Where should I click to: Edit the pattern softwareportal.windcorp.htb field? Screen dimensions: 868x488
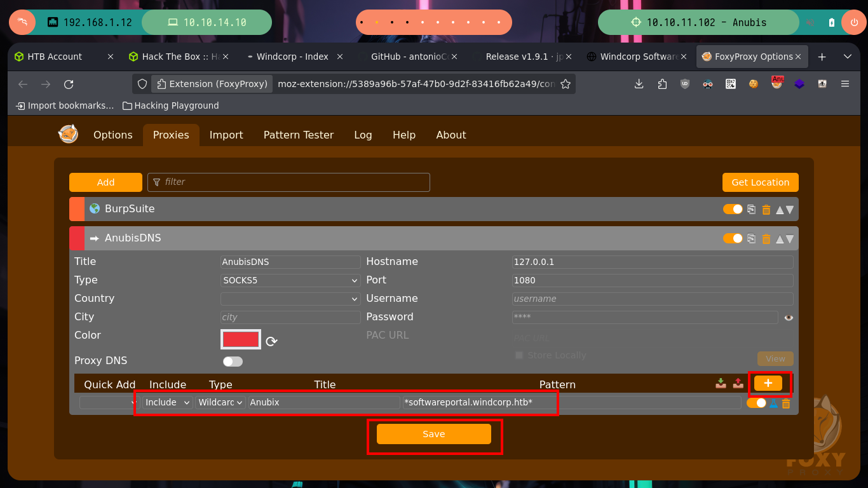coord(572,402)
